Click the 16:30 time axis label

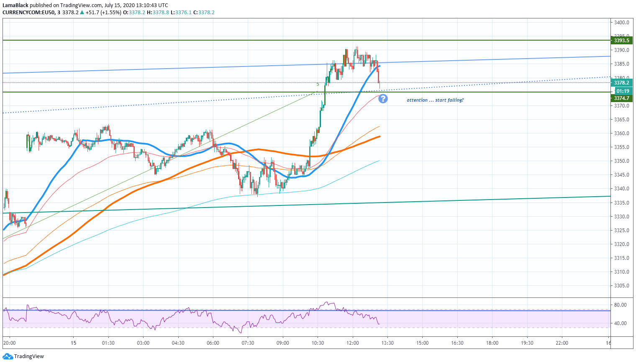point(457,343)
